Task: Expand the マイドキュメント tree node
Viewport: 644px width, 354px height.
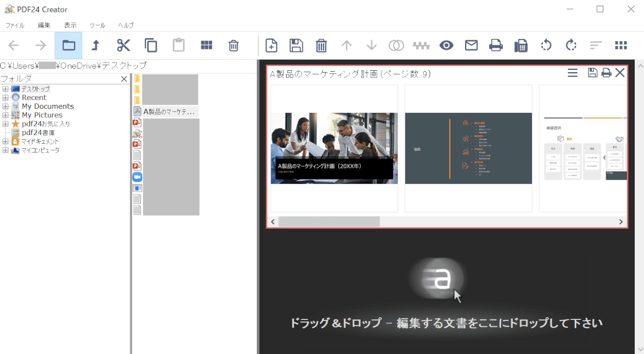Action: pos(5,142)
